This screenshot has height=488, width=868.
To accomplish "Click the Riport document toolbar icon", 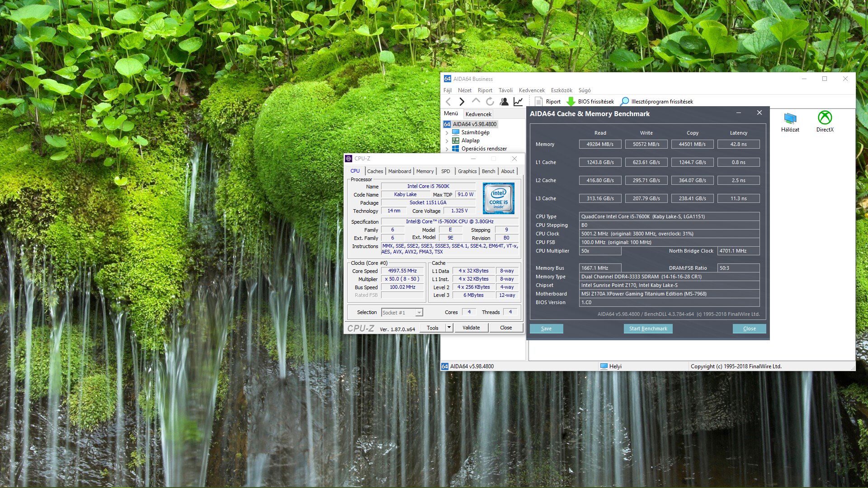I will point(538,102).
